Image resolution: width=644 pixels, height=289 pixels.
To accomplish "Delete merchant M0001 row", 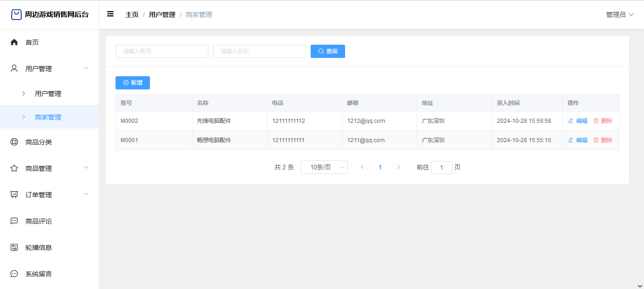I will [603, 140].
